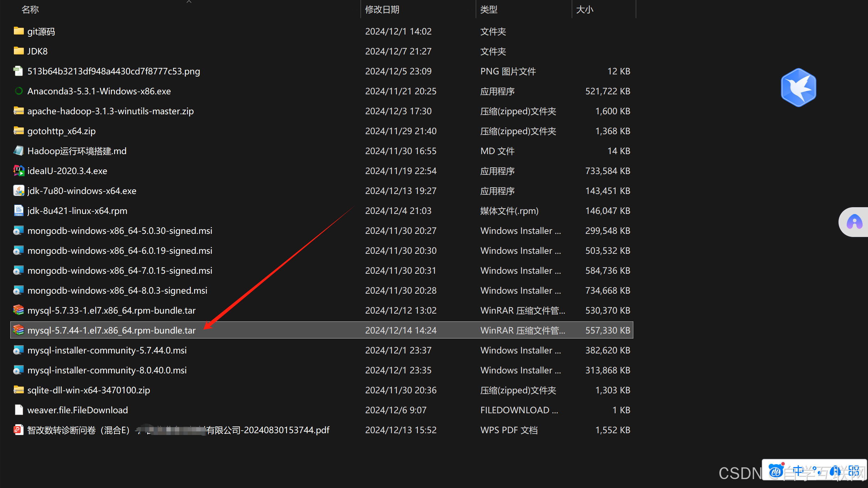Collapse the ascending sort arrow above 名称

point(189,3)
